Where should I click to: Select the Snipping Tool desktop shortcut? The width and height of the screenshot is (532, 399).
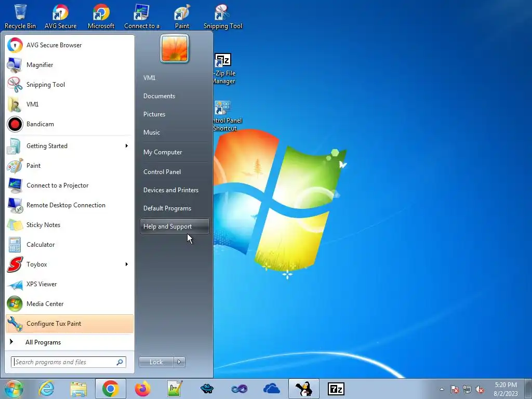click(x=222, y=16)
